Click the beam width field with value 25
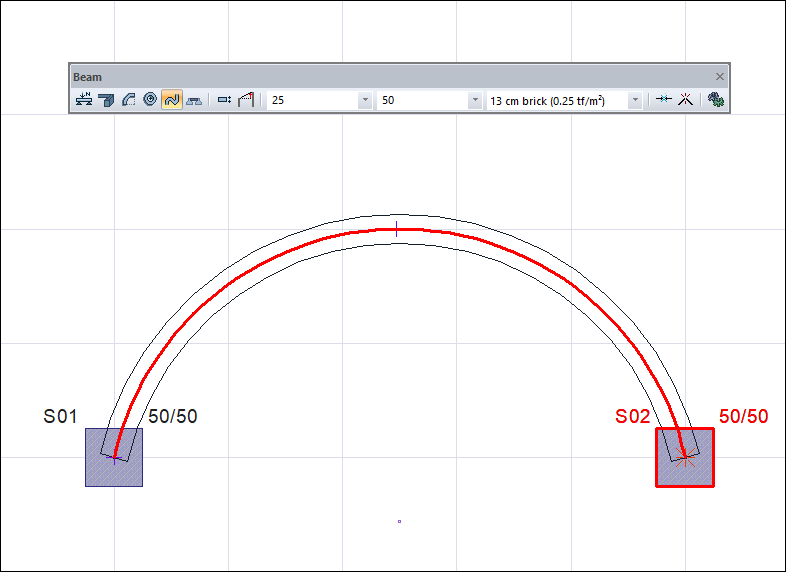The image size is (786, 572). pyautogui.click(x=310, y=101)
